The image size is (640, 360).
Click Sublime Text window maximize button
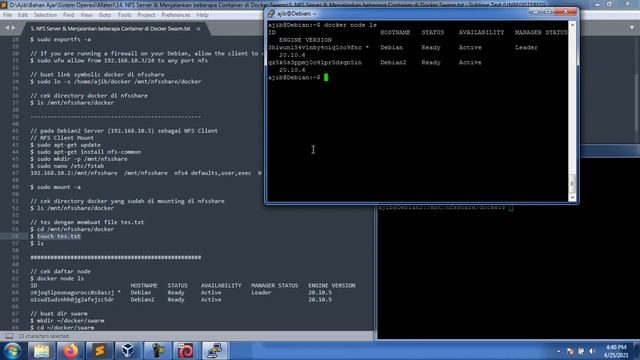tap(609, 4)
